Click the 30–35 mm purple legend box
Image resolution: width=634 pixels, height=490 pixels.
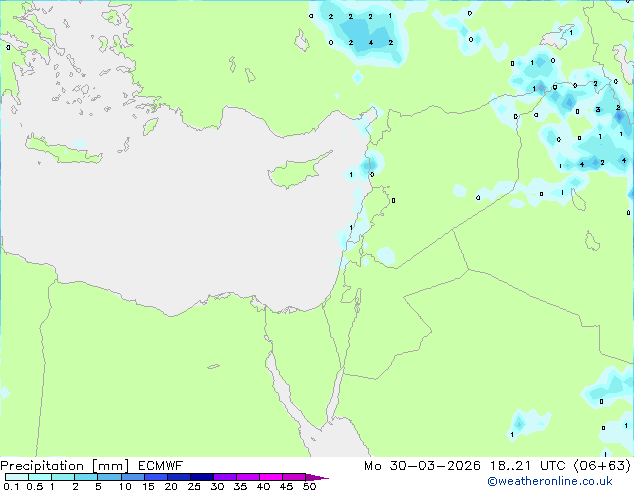(x=224, y=477)
